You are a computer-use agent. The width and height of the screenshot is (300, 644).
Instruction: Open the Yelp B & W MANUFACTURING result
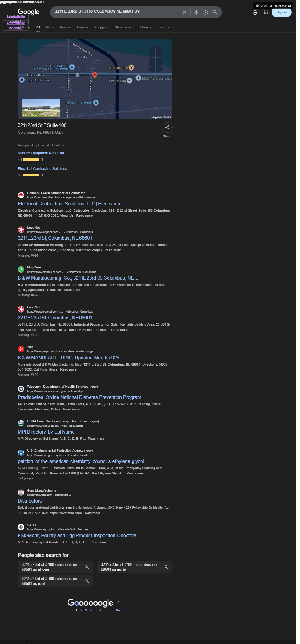click(68, 358)
